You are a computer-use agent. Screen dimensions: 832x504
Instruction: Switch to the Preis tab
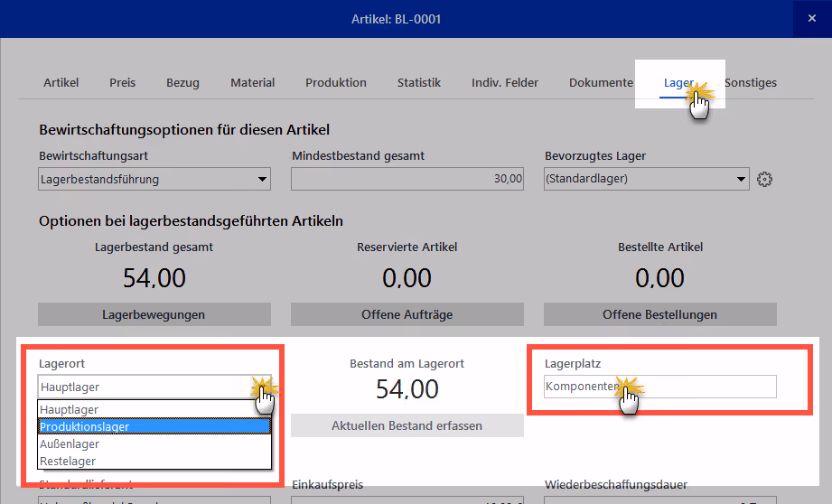123,83
